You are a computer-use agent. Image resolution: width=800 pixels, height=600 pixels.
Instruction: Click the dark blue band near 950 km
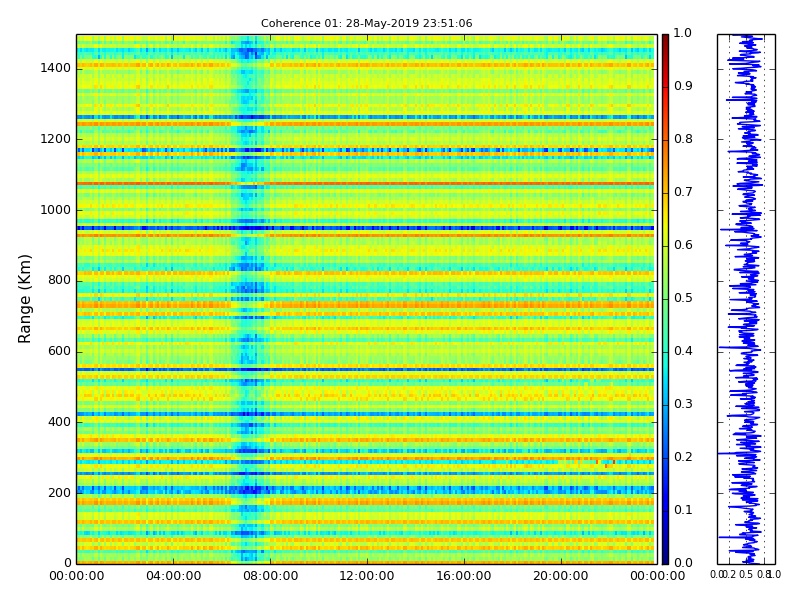pos(365,228)
